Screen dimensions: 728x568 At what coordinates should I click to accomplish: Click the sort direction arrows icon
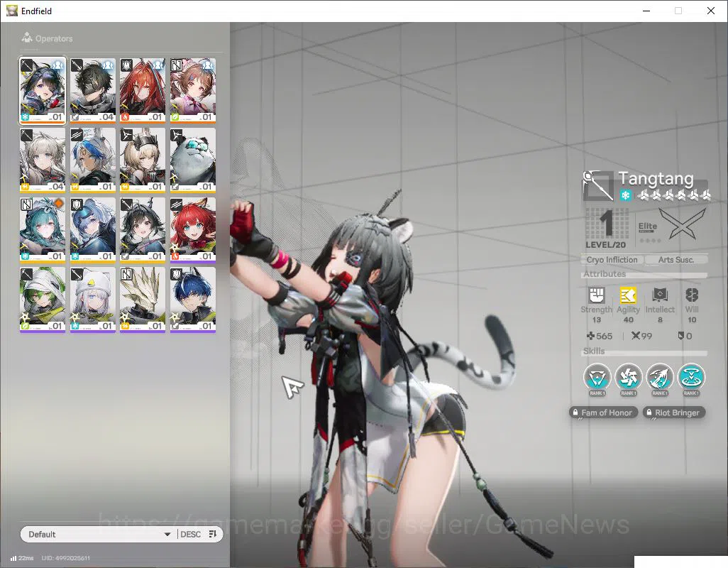point(213,534)
